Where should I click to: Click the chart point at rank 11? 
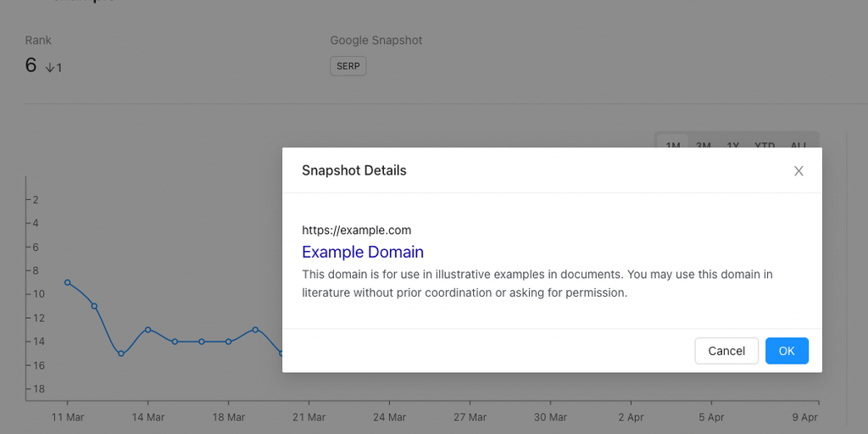coord(94,306)
